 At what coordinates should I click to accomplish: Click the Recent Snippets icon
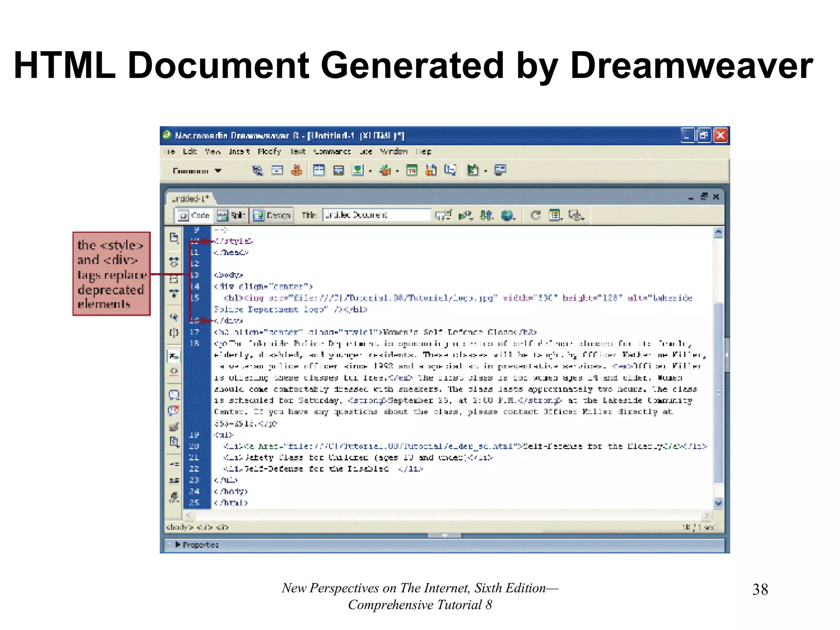point(174,442)
